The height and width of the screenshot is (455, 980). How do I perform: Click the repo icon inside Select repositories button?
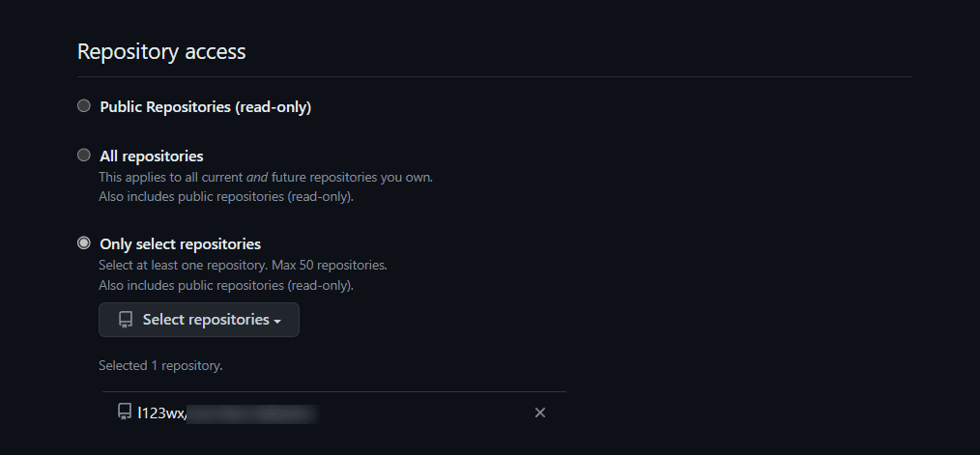pyautogui.click(x=126, y=320)
